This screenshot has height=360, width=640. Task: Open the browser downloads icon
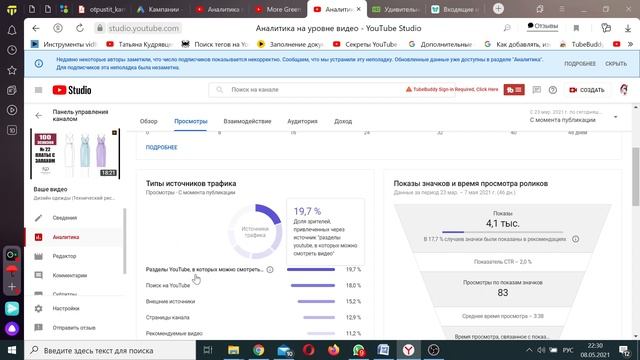pyautogui.click(x=628, y=28)
